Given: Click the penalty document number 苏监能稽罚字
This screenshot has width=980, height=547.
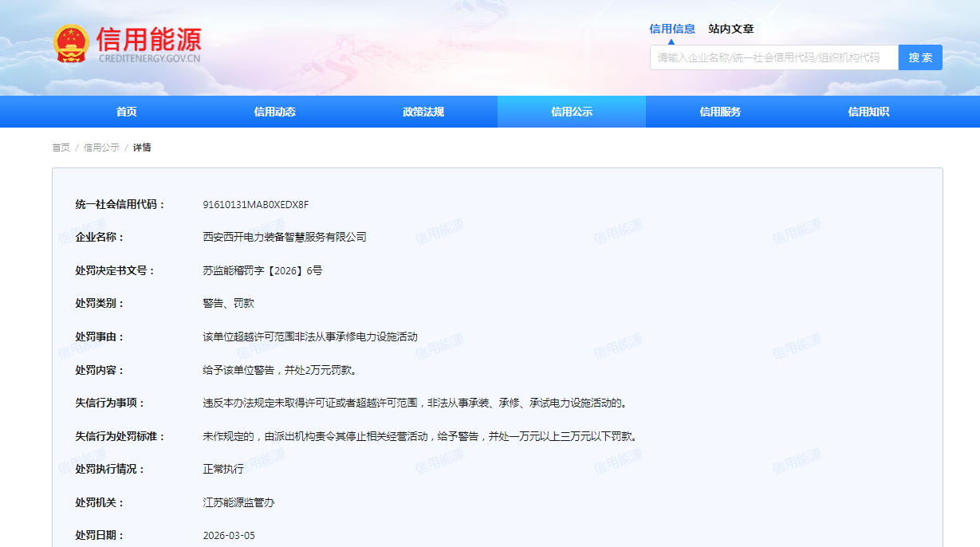Looking at the screenshot, I should click(262, 270).
